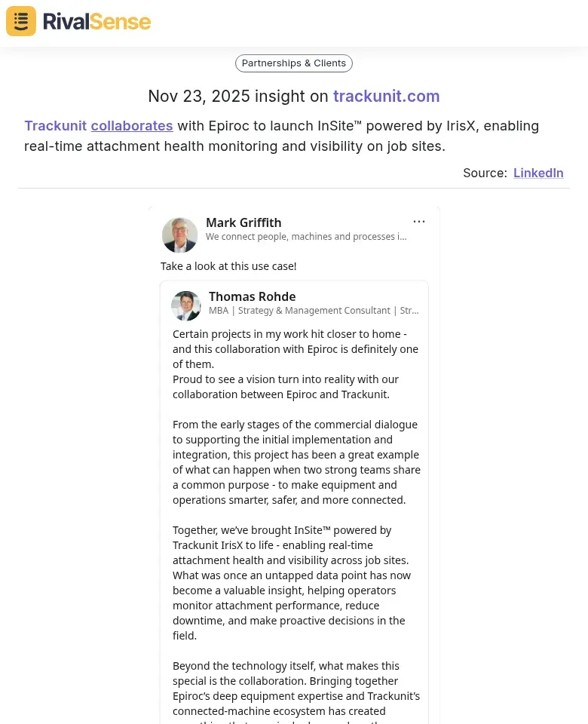Follow the LinkedIn source link
588x724 pixels.
click(538, 173)
